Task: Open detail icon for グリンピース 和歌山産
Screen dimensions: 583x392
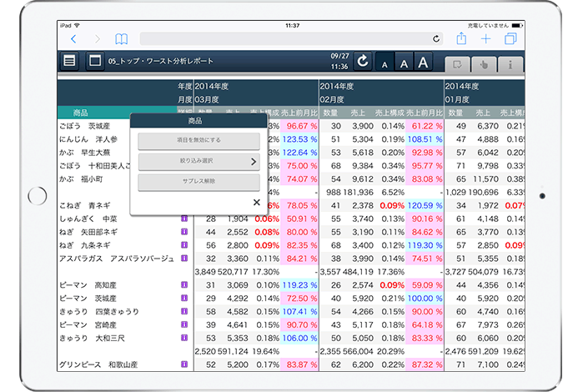Action: coord(184,364)
